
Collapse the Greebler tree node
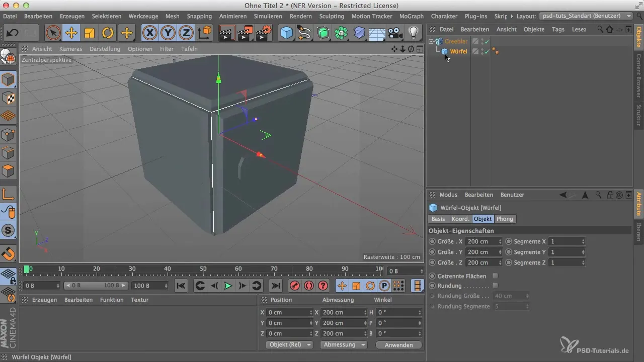[431, 41]
